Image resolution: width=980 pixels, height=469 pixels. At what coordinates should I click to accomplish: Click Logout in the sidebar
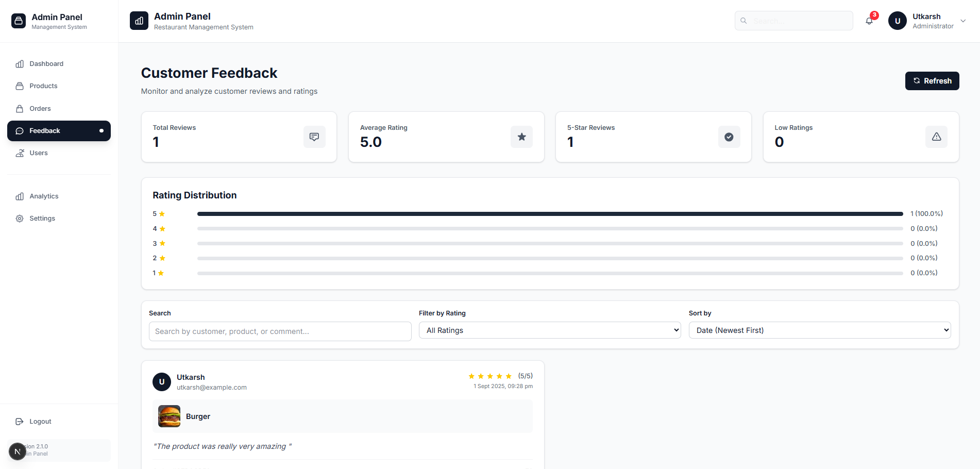point(40,422)
